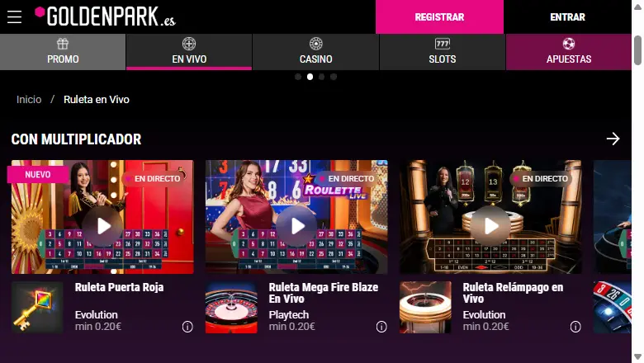Click the right arrow beside Con Multiplicador
644x363 pixels.
point(613,139)
